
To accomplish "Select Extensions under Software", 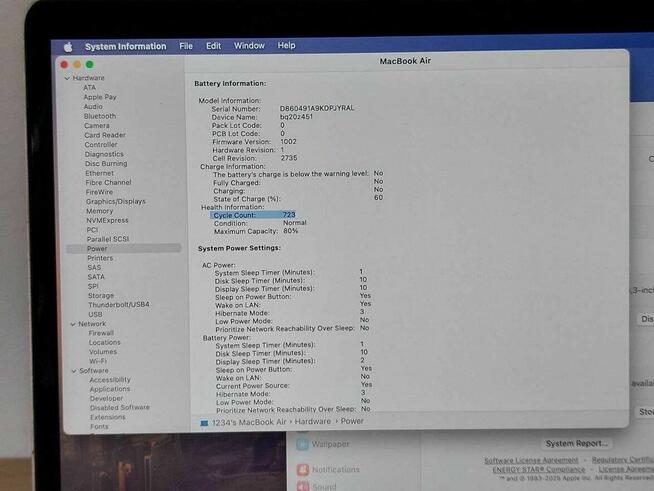I will click(x=108, y=417).
